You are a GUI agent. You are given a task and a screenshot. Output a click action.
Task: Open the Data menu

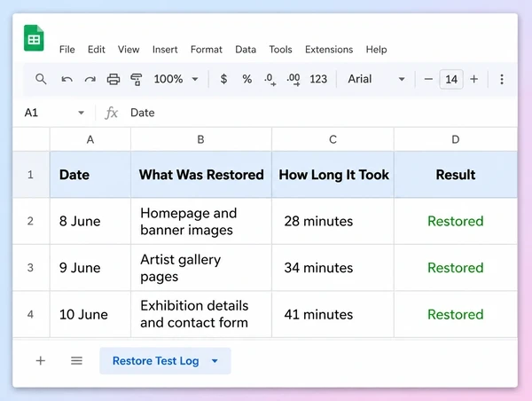coord(246,50)
